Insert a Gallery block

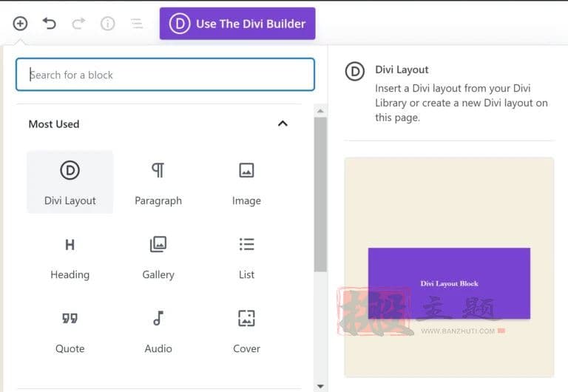coord(158,257)
